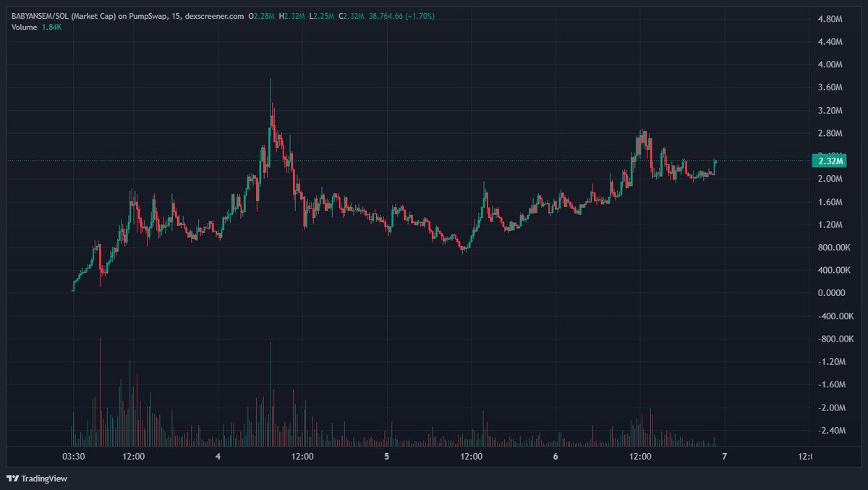The height and width of the screenshot is (490, 868).
Task: Click the date 6 time axis label
Action: click(556, 457)
